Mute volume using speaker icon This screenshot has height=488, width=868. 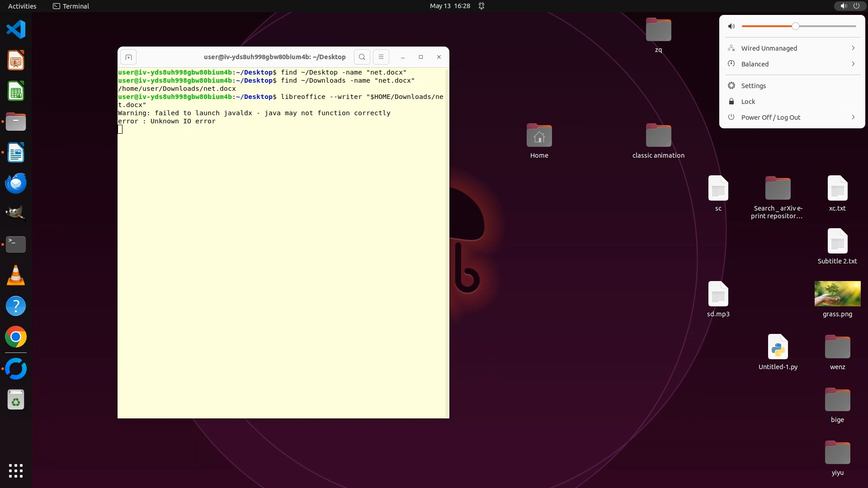click(x=731, y=27)
